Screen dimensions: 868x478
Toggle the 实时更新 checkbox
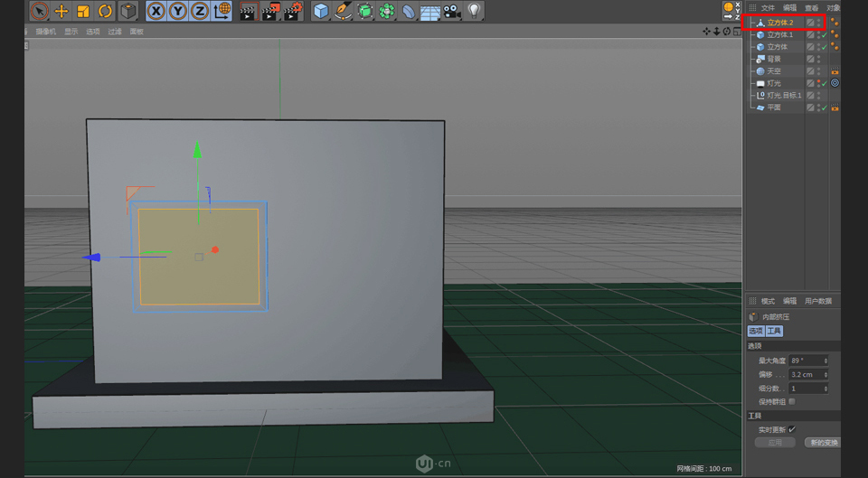point(792,429)
